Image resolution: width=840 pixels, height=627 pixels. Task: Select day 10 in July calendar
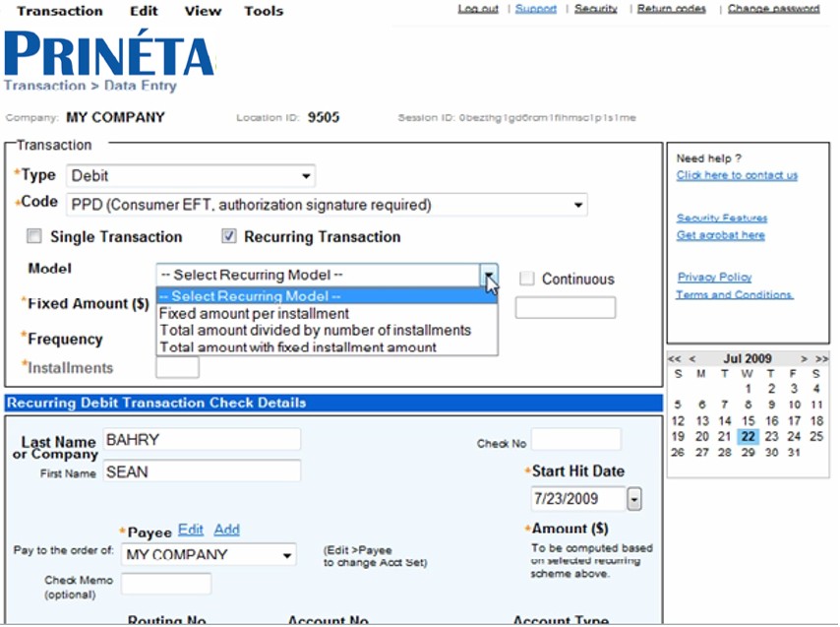(795, 405)
